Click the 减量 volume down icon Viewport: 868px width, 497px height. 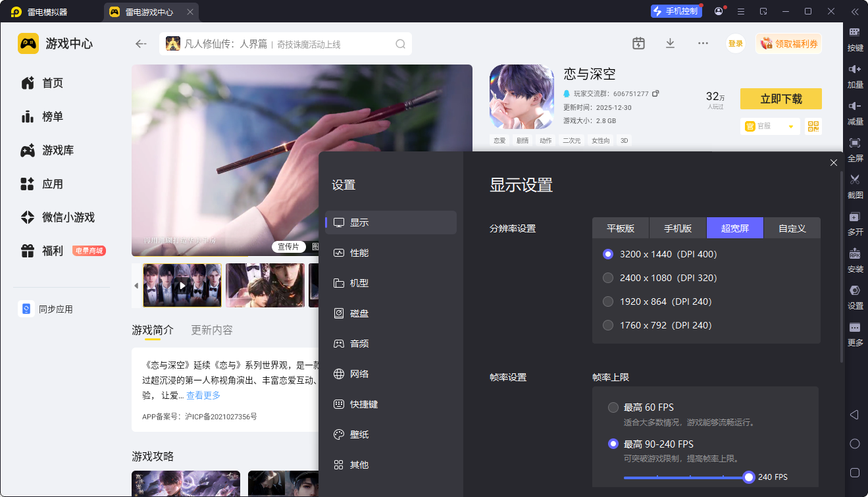pyautogui.click(x=855, y=106)
